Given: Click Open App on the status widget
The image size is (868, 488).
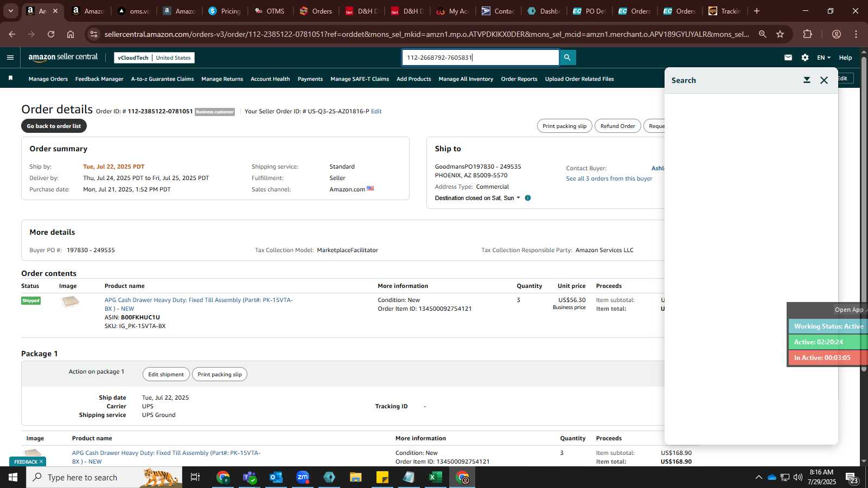Looking at the screenshot, I should point(849,310).
